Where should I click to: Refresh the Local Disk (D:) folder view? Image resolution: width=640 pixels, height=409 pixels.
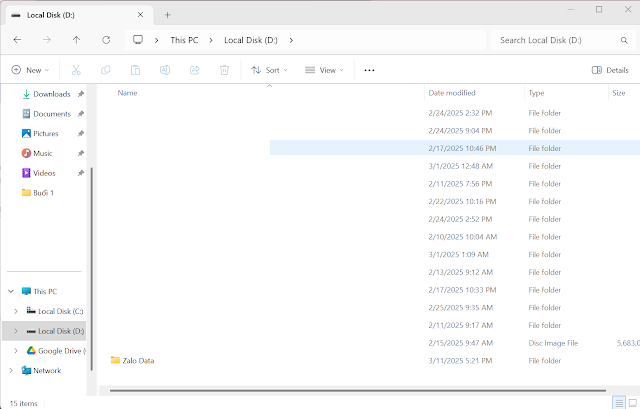(105, 40)
